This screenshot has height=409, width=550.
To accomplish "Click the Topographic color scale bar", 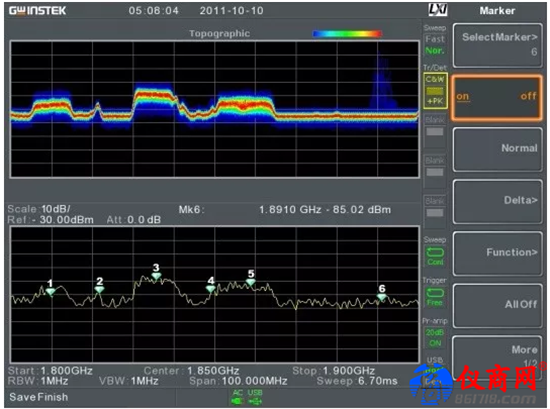I will pyautogui.click(x=347, y=34).
